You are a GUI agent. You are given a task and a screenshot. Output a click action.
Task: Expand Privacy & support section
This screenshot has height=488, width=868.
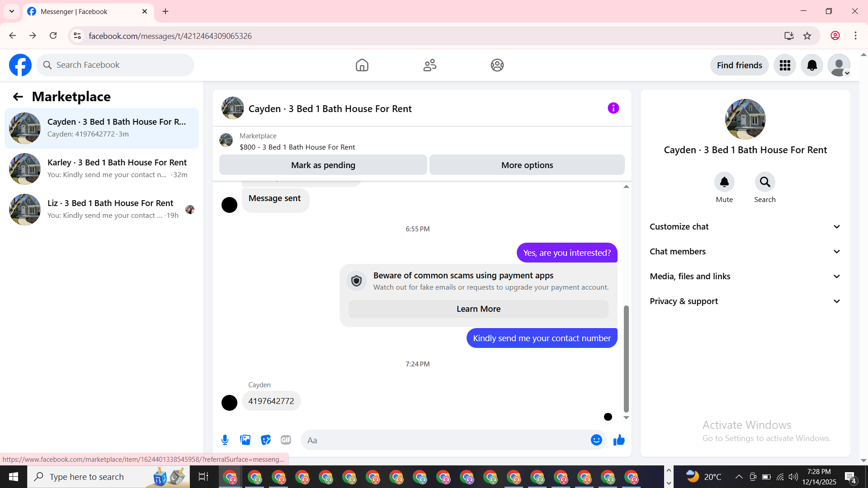tap(745, 301)
